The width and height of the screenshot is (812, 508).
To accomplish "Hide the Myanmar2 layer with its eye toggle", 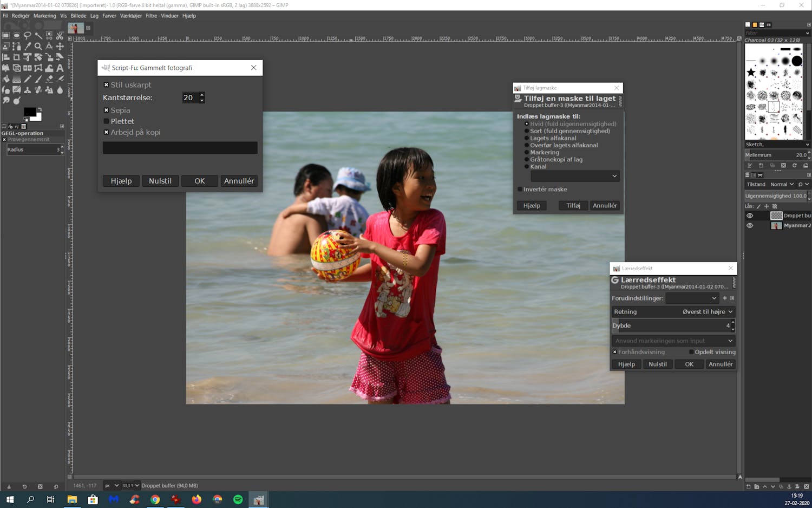I will [x=750, y=225].
